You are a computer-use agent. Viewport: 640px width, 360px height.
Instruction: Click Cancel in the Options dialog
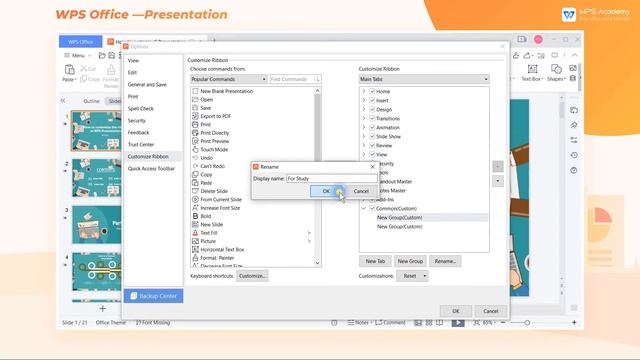(x=490, y=311)
